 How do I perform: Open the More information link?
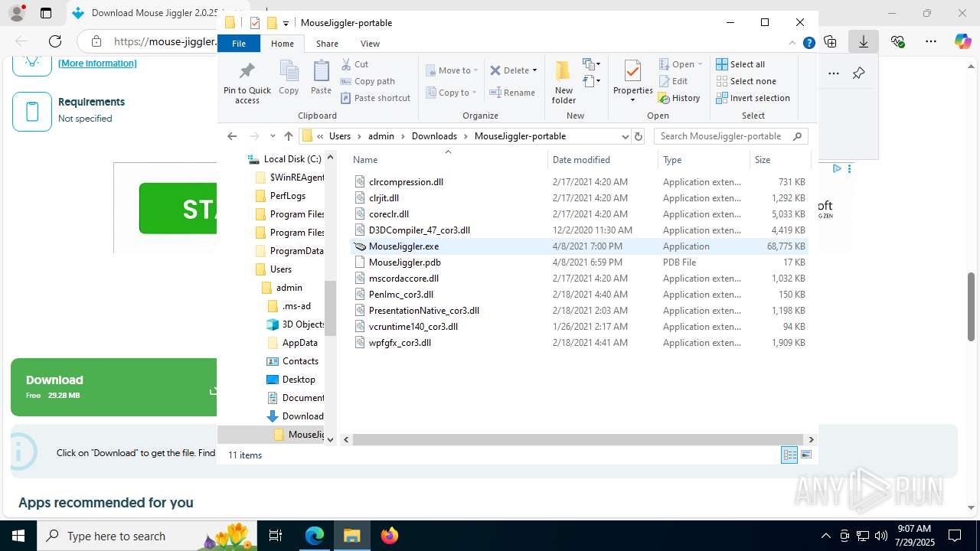(97, 64)
